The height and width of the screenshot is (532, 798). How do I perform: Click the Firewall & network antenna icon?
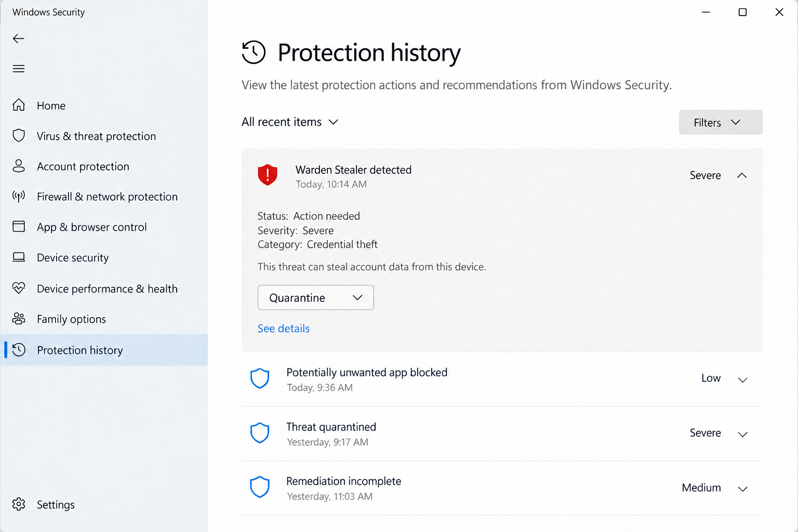19,196
